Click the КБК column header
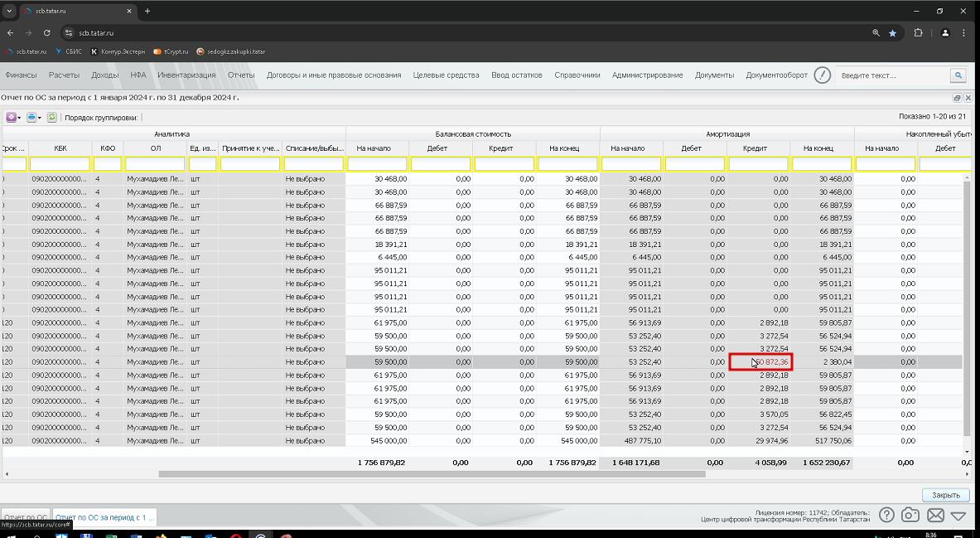Viewport: 980px width, 538px height. [60, 148]
